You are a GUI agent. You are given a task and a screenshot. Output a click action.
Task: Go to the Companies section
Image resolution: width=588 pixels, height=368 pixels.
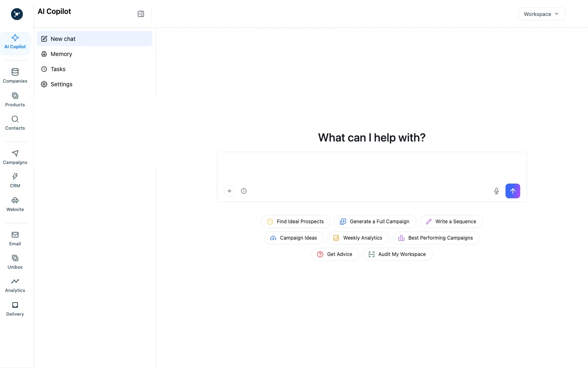[x=15, y=76]
